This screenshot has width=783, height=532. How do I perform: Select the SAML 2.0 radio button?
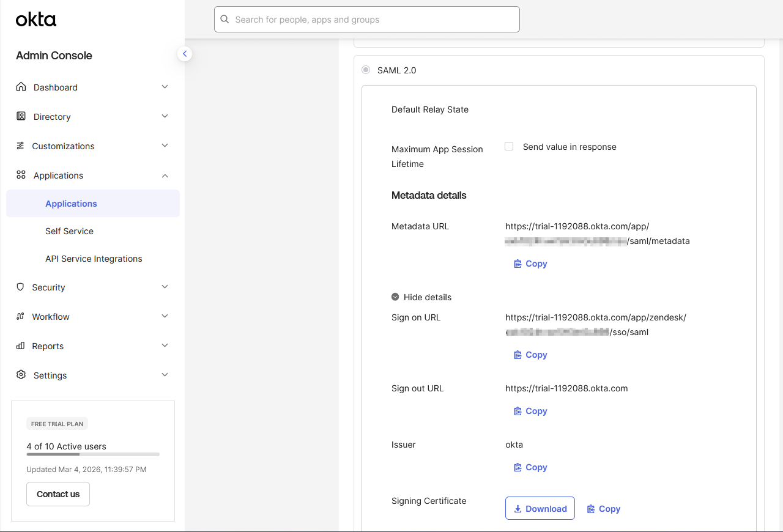[x=366, y=70]
